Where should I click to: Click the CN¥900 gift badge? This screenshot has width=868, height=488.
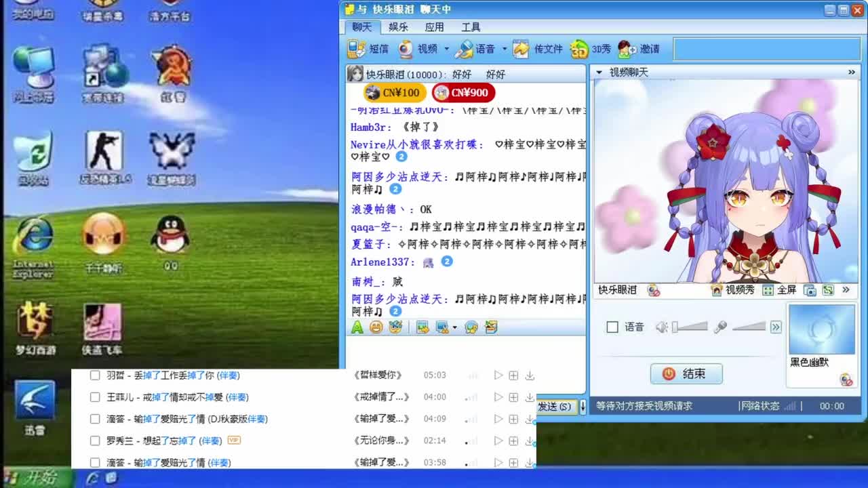tap(463, 93)
